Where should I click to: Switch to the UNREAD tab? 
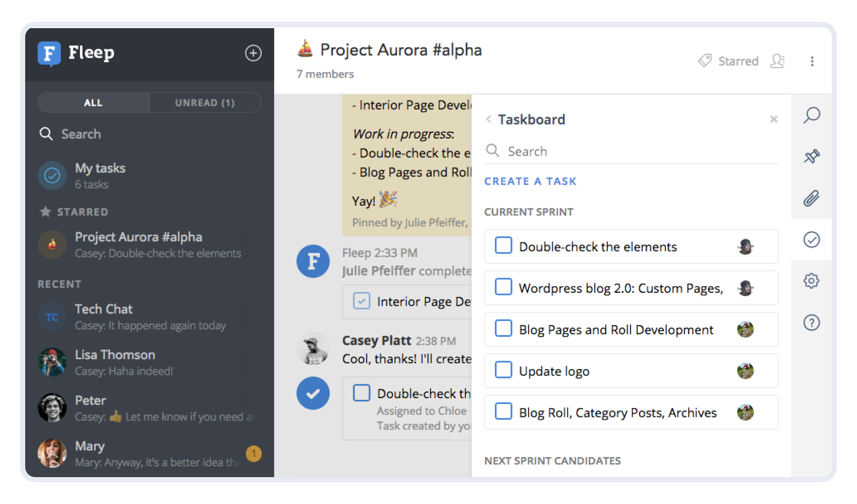205,102
